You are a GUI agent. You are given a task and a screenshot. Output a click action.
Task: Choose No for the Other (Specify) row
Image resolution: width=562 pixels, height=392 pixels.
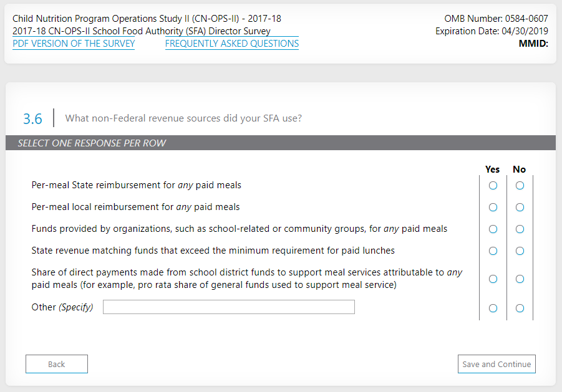[x=520, y=308]
